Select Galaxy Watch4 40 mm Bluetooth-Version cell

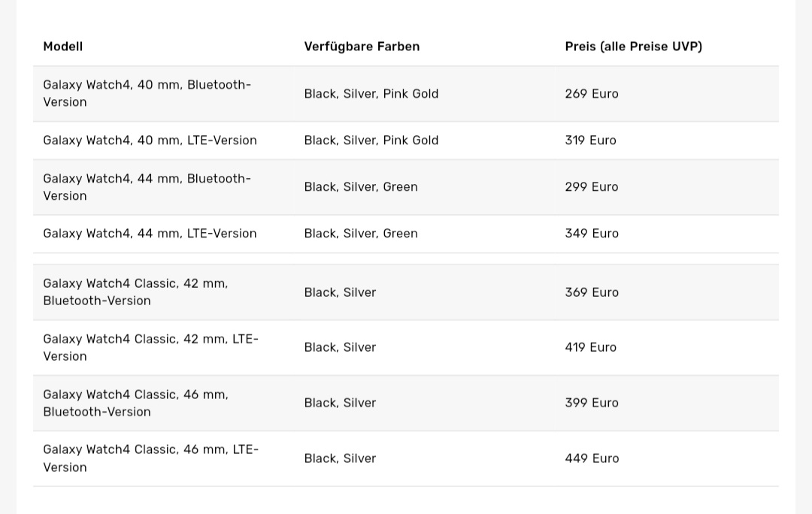[147, 94]
